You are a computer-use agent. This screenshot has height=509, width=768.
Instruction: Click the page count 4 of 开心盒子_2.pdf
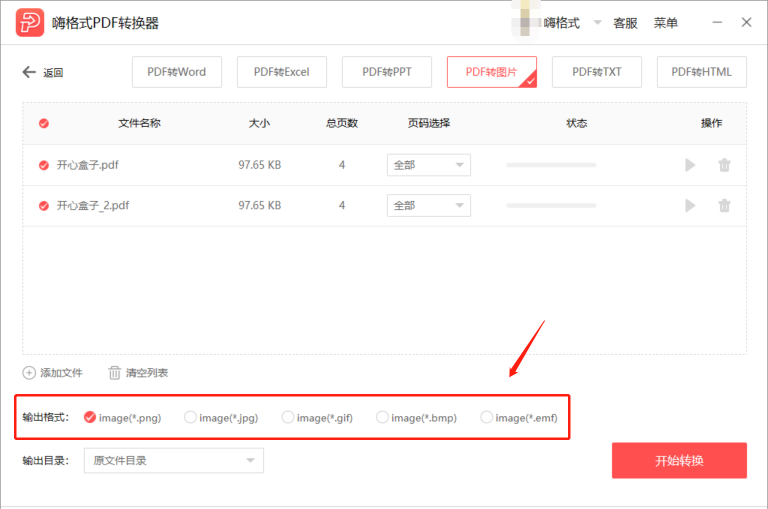tap(342, 205)
